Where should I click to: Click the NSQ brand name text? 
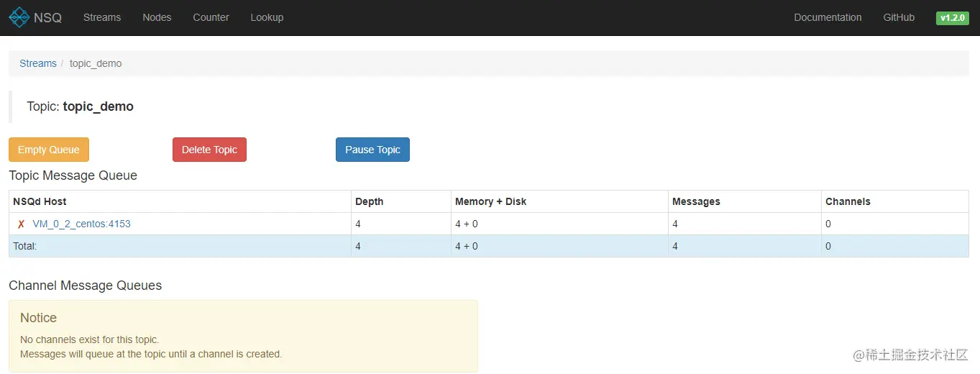click(47, 18)
